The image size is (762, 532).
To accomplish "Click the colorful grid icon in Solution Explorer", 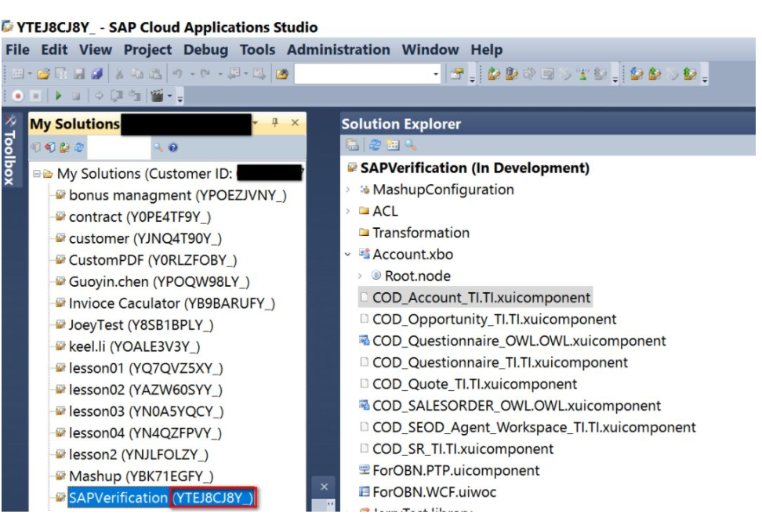I will tap(393, 145).
